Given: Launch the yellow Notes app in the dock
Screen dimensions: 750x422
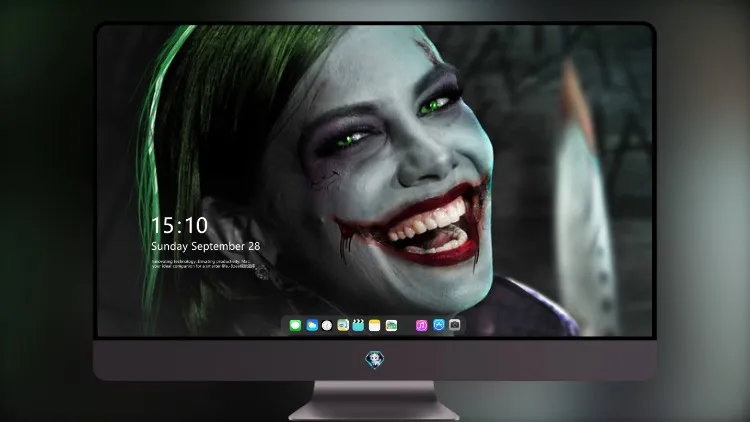Looking at the screenshot, I should 375,325.
